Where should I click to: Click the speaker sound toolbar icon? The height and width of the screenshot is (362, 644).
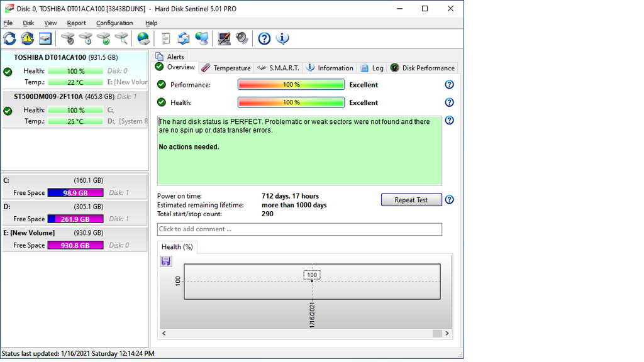242,38
